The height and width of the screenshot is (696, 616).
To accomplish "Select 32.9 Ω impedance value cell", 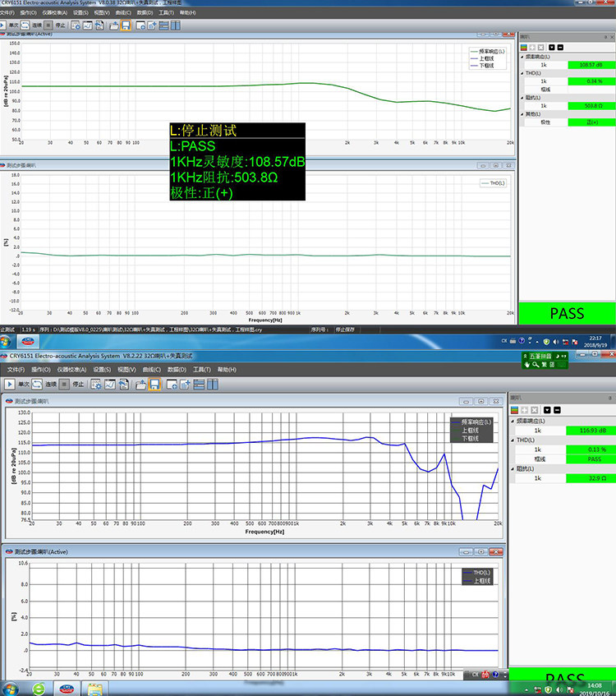I will pos(591,478).
